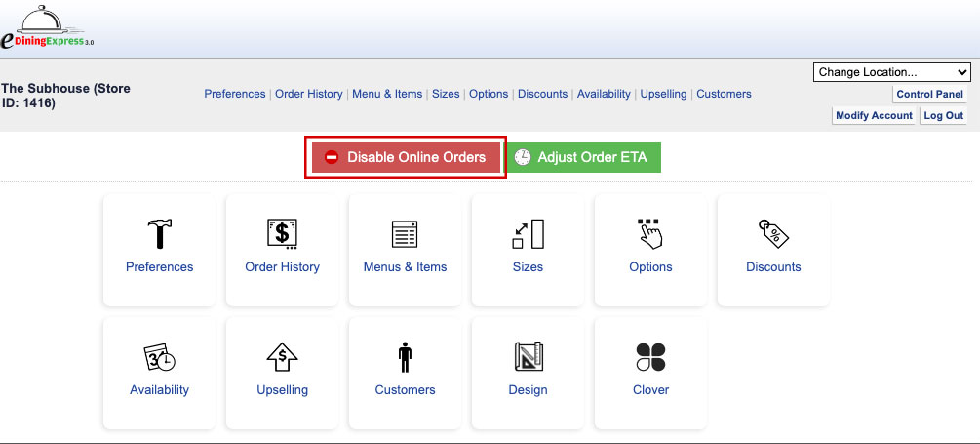Click the Sizes tile label
Viewport: 980px width, 444px height.
pos(528,267)
